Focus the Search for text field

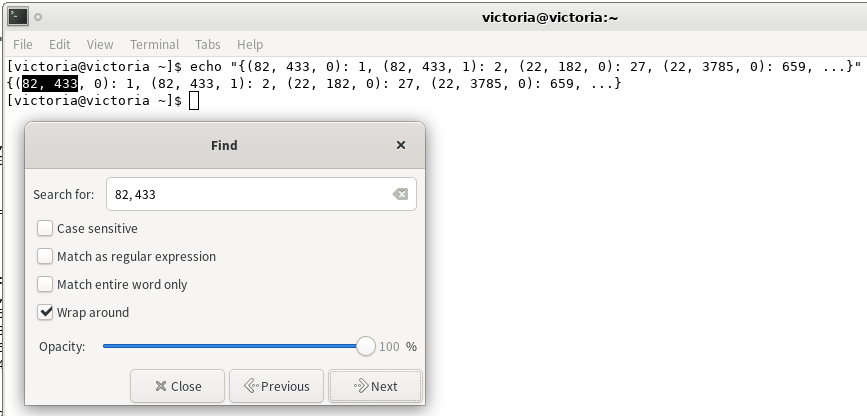point(250,194)
